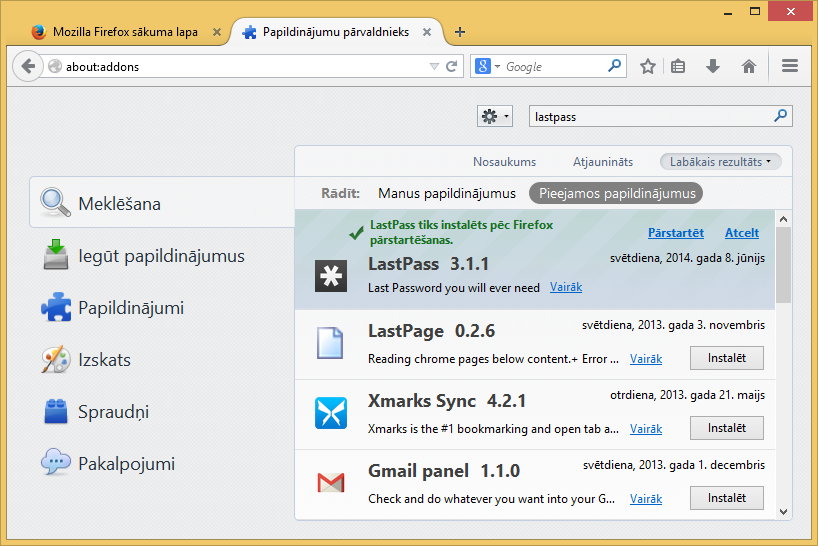This screenshot has width=818, height=546.
Task: Click the Pakalpojumi speech bubble icon
Action: [56, 462]
